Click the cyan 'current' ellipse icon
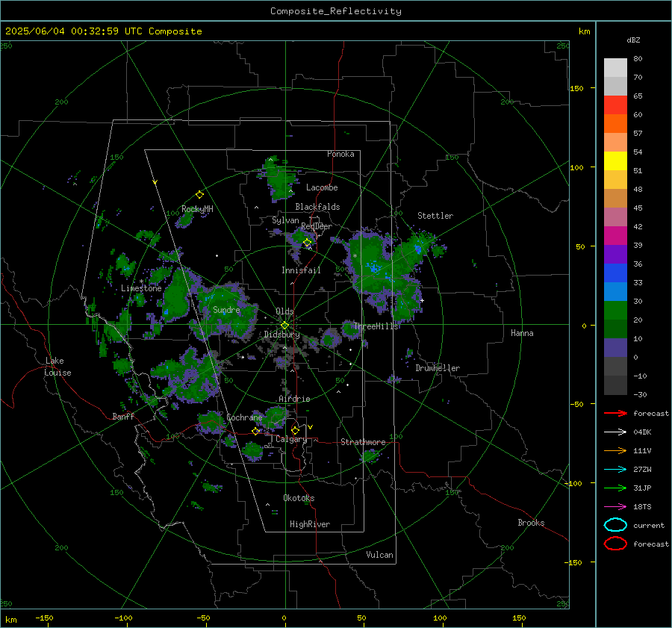The image size is (672, 628). click(615, 525)
